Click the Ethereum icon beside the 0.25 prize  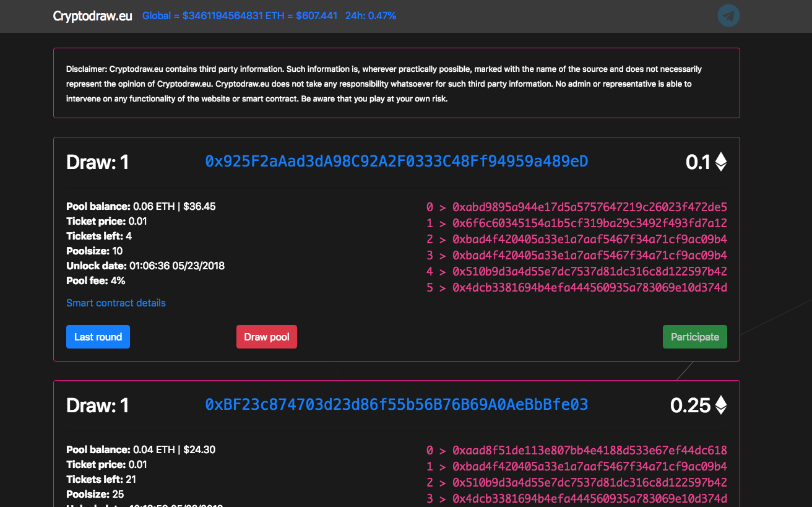click(x=721, y=405)
